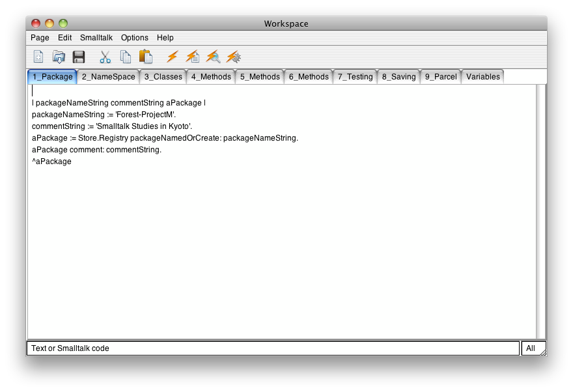The height and width of the screenshot is (392, 573).
Task: Click the New Page toolbar icon
Action: [x=38, y=57]
